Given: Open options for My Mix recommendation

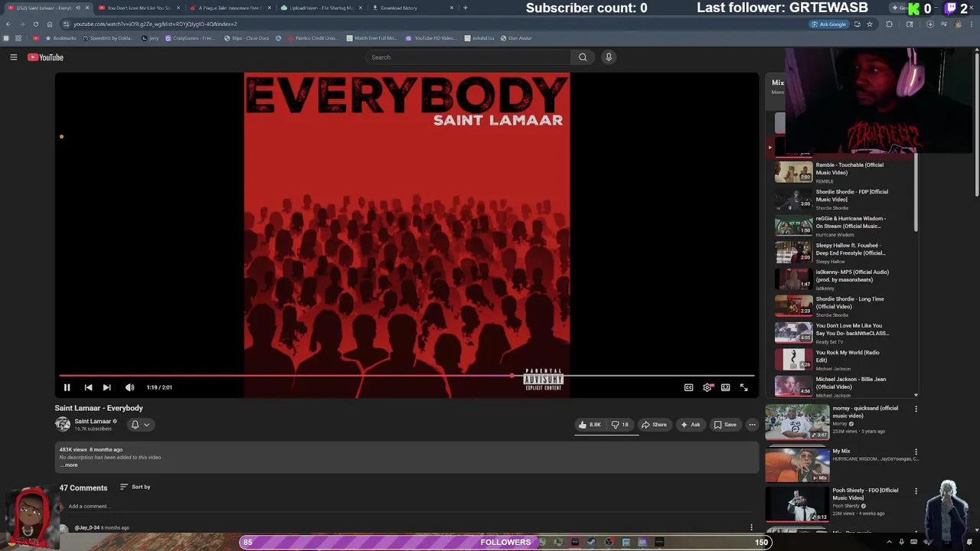Looking at the screenshot, I should 916,452.
